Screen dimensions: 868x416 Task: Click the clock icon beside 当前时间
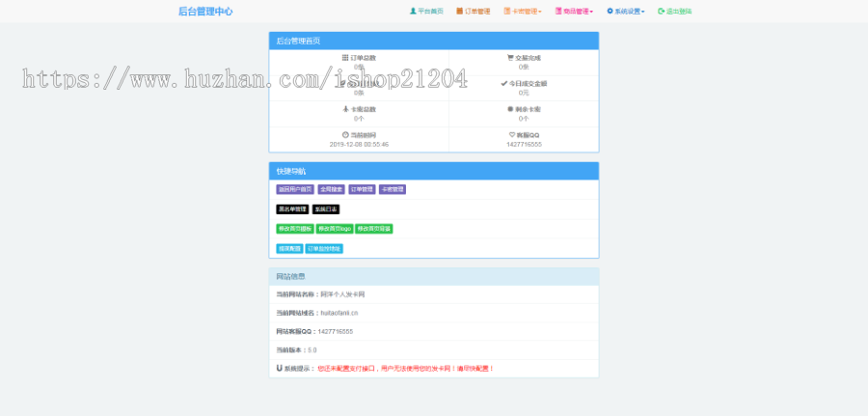[345, 134]
